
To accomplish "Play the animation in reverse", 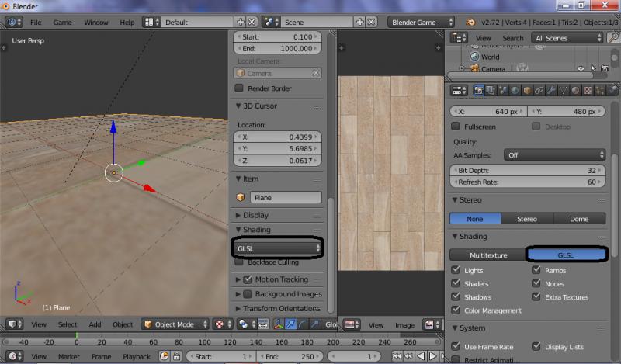I will coord(421,356).
